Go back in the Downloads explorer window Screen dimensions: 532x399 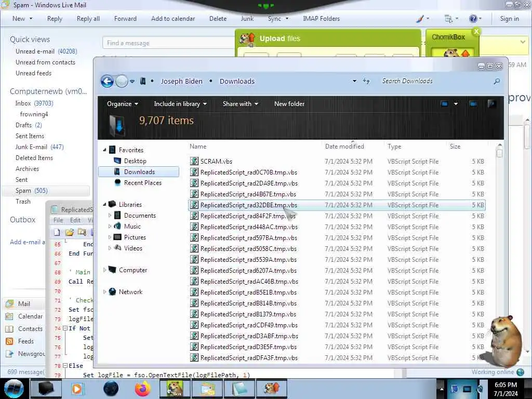coord(107,82)
